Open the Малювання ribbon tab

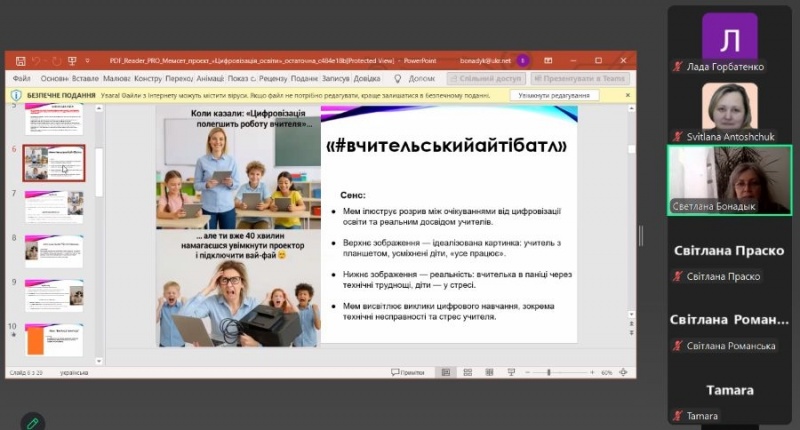click(116, 79)
